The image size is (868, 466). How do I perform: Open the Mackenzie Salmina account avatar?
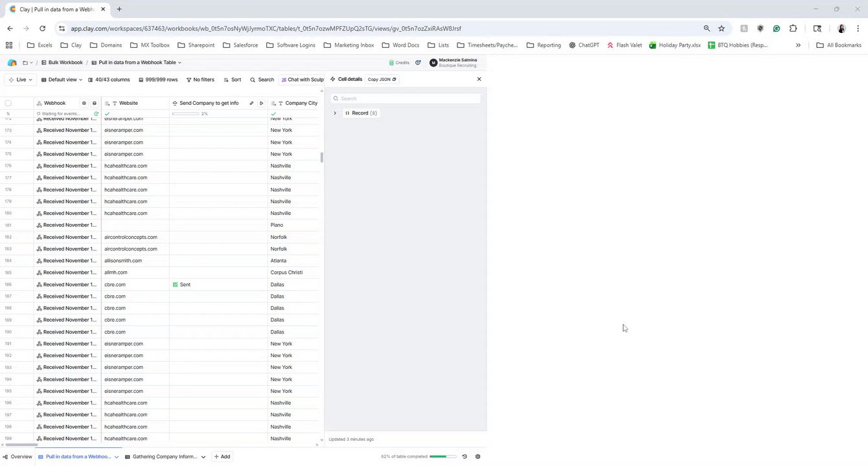point(433,63)
